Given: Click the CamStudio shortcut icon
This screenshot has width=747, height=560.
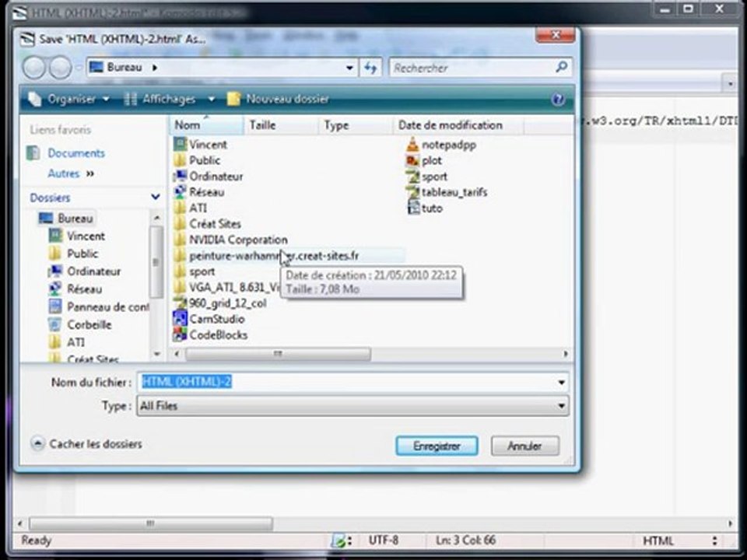Looking at the screenshot, I should coord(180,319).
